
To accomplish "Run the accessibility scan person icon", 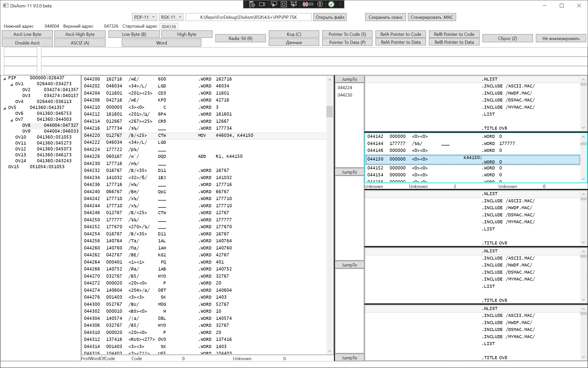I will click(320, 4).
